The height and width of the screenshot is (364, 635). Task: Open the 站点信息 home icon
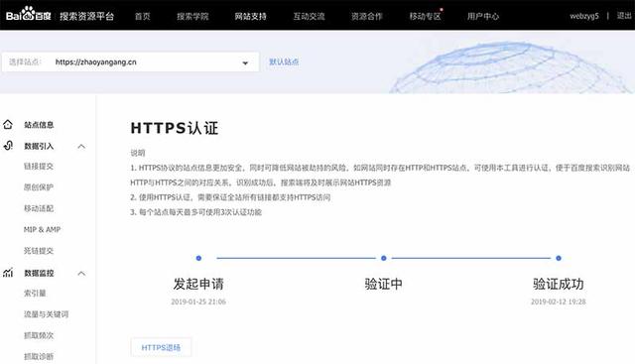click(x=8, y=124)
